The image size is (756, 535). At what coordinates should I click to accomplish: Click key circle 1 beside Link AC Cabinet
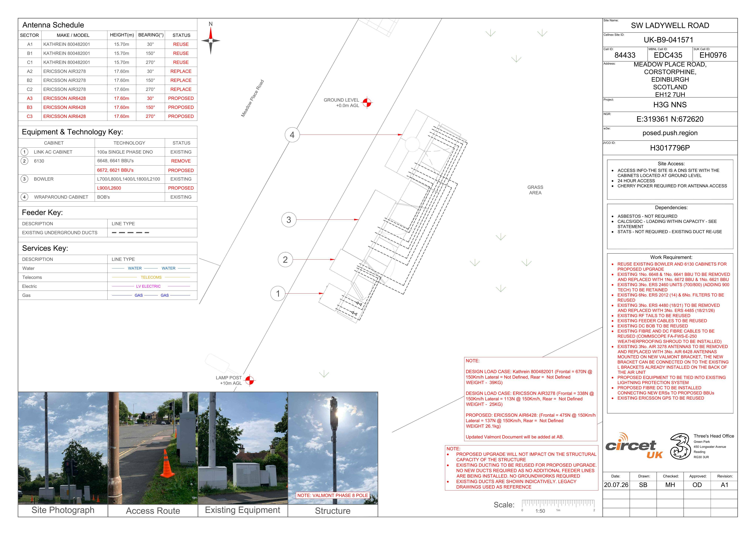coord(24,152)
